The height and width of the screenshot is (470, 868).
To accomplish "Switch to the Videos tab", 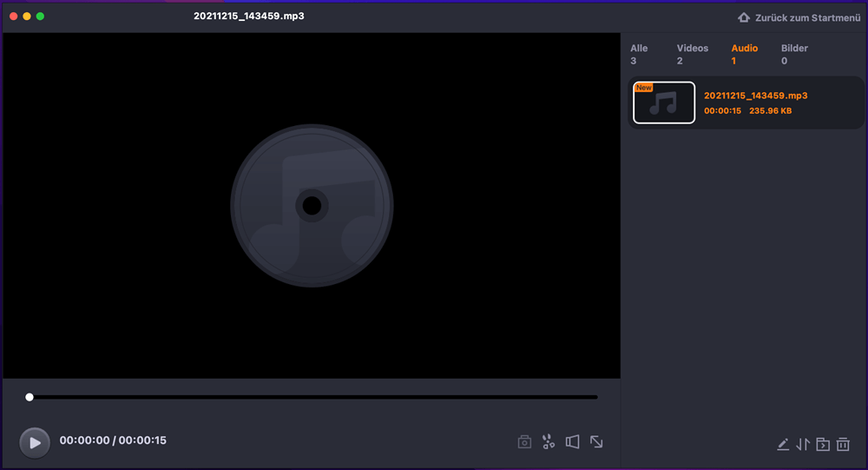I will 692,55.
